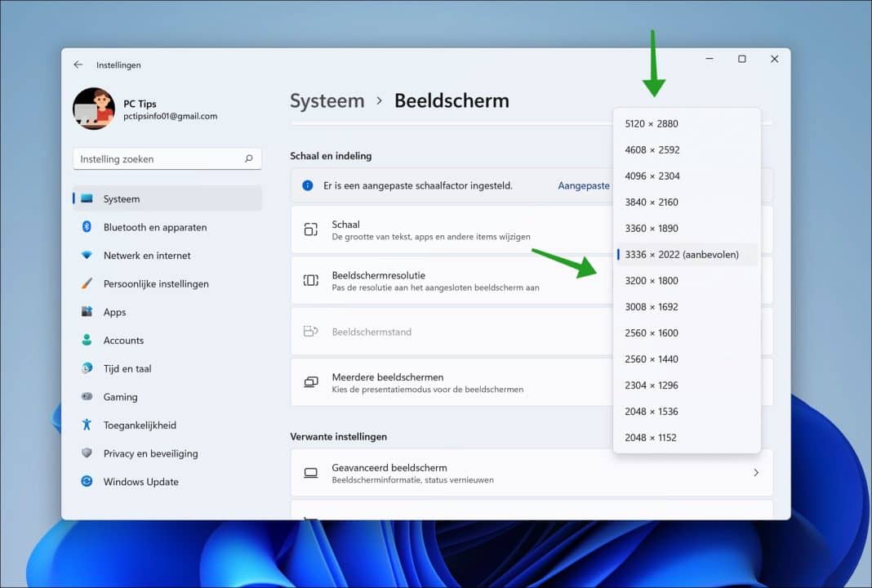Click the Apps icon in sidebar

point(87,311)
